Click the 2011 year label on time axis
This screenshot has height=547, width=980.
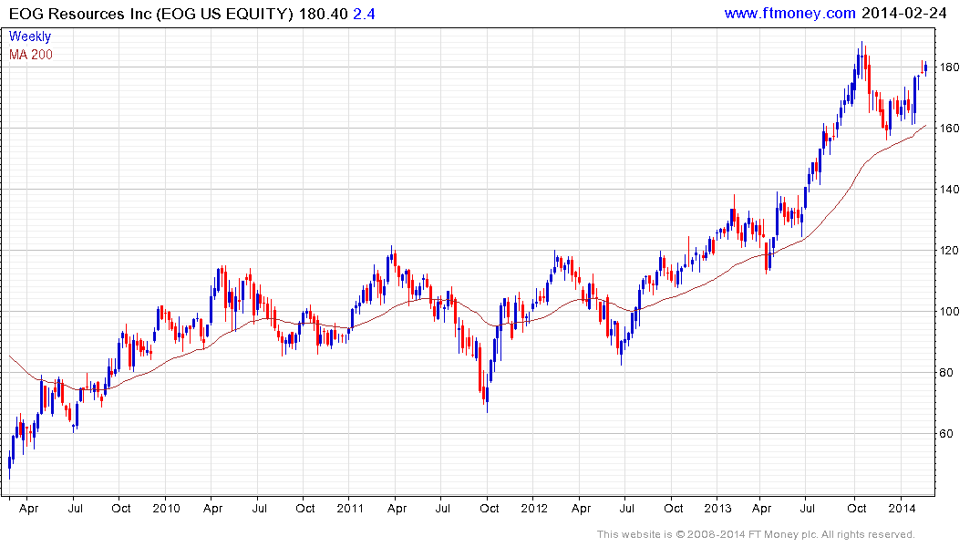point(349,508)
